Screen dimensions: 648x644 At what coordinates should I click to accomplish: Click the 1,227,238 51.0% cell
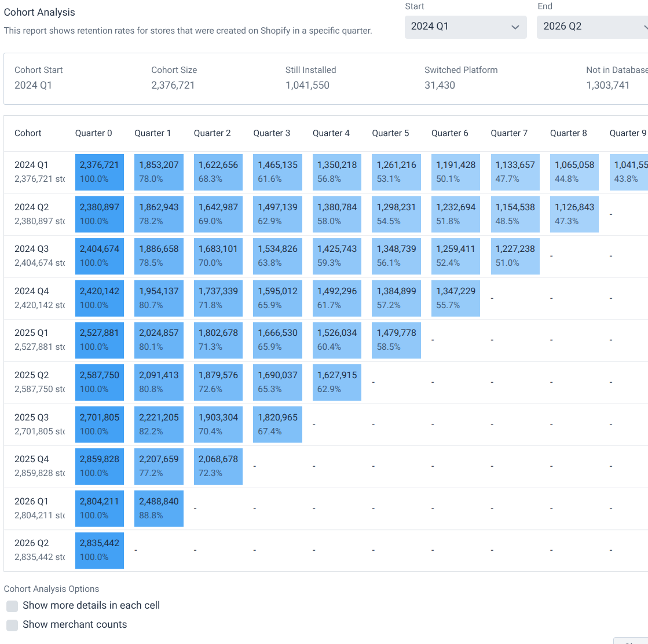(515, 256)
